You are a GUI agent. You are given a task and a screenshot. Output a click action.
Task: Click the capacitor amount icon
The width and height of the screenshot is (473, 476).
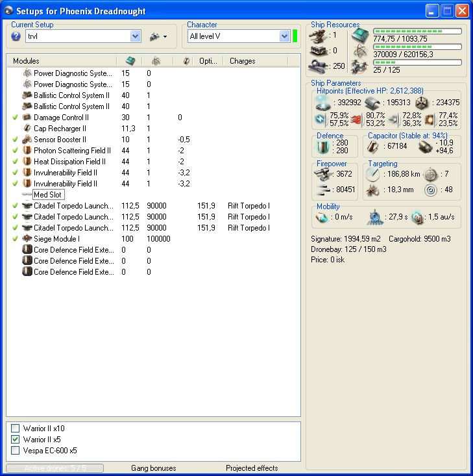[x=372, y=147]
